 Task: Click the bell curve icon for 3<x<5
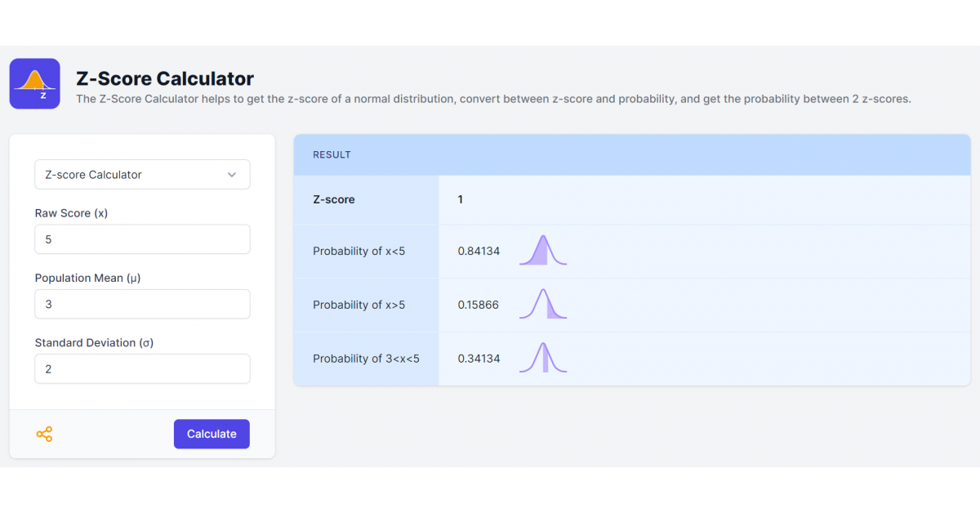click(543, 359)
